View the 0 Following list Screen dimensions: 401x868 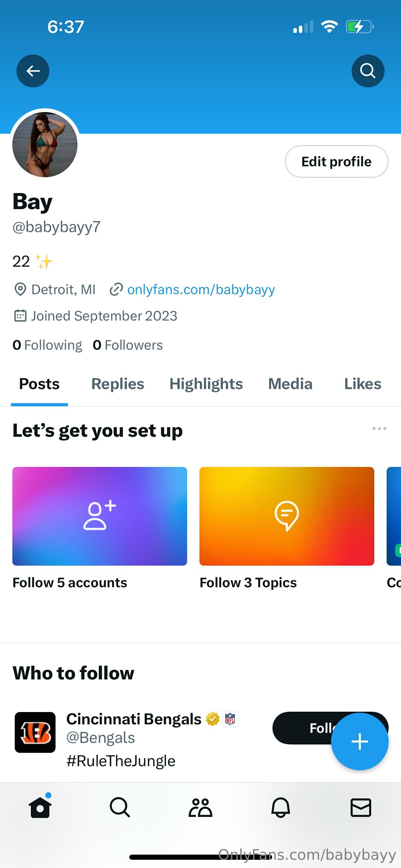pos(47,345)
